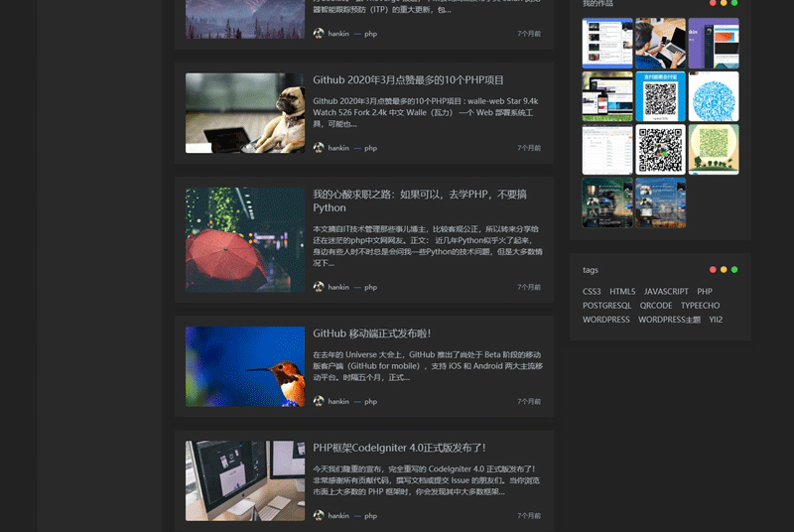Image resolution: width=794 pixels, height=532 pixels.
Task: Select the PHP tag
Action: pos(705,292)
